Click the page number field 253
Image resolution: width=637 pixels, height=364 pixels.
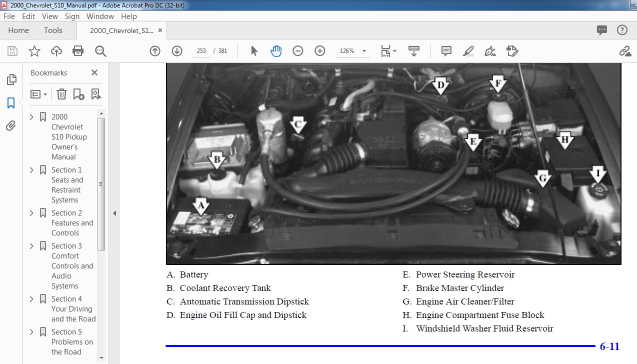(201, 51)
